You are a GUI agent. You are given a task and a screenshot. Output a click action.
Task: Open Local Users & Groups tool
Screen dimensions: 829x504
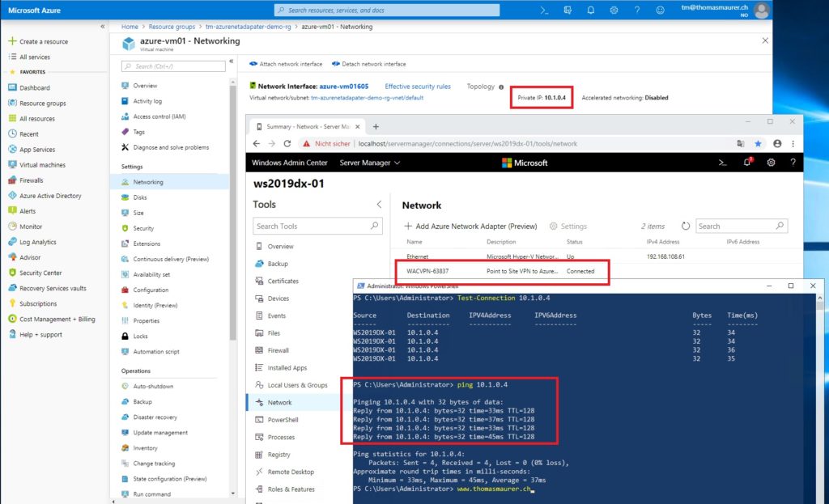(297, 385)
